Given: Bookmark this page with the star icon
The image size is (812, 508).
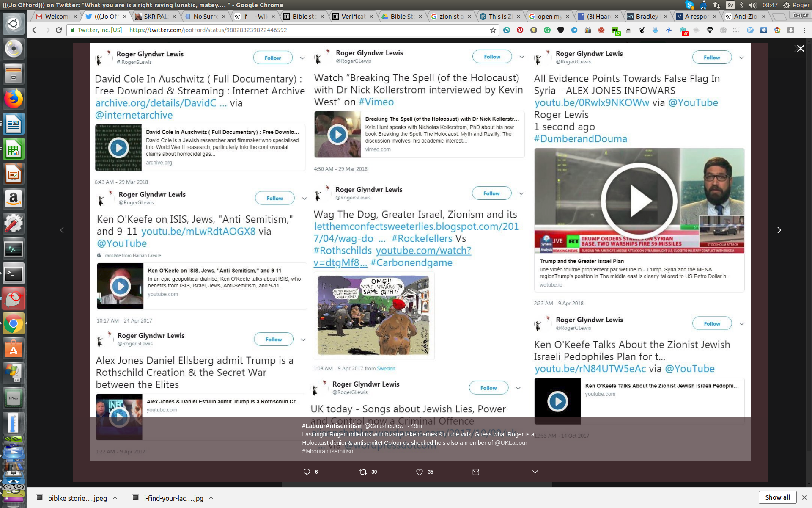Looking at the screenshot, I should point(493,30).
